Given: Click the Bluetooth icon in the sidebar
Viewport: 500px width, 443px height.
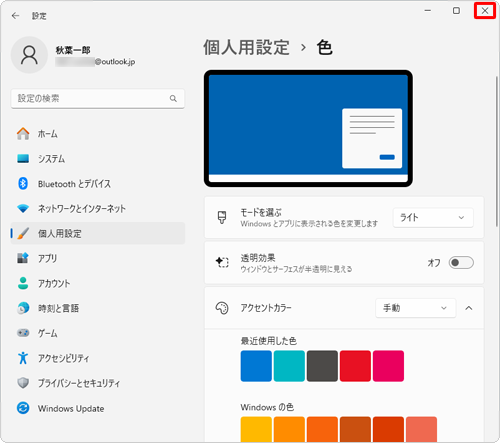Looking at the screenshot, I should (23, 183).
